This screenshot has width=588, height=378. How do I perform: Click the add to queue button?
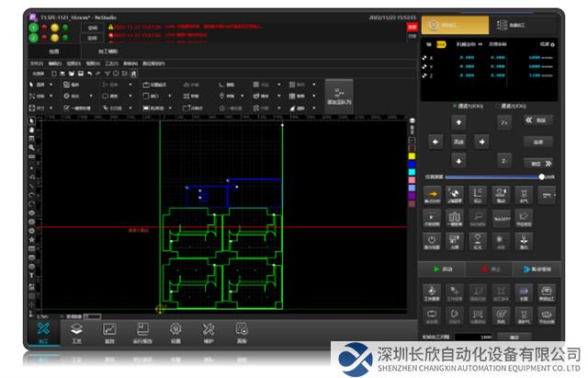[x=338, y=96]
